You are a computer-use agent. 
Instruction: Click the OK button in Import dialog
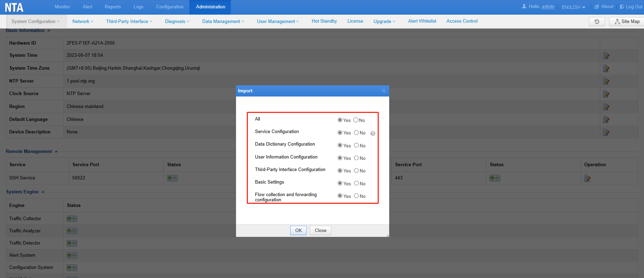coord(298,231)
